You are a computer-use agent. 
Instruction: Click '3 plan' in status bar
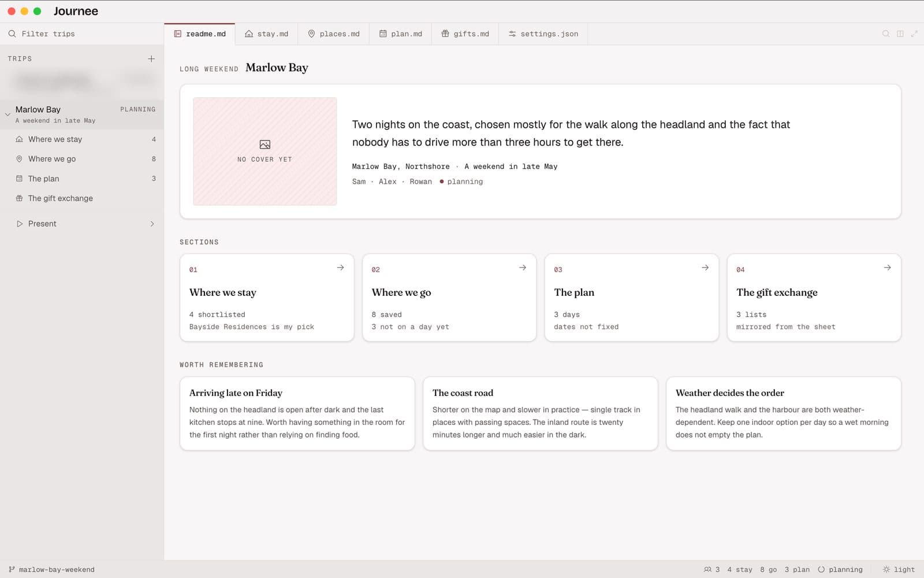(797, 569)
